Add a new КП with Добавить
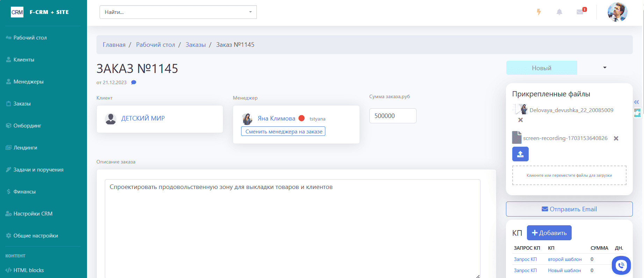Screen dimensions: 644x278 click(549, 233)
